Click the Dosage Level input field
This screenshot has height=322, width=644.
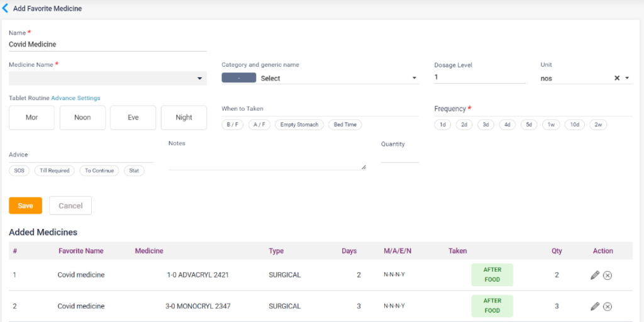(x=479, y=77)
